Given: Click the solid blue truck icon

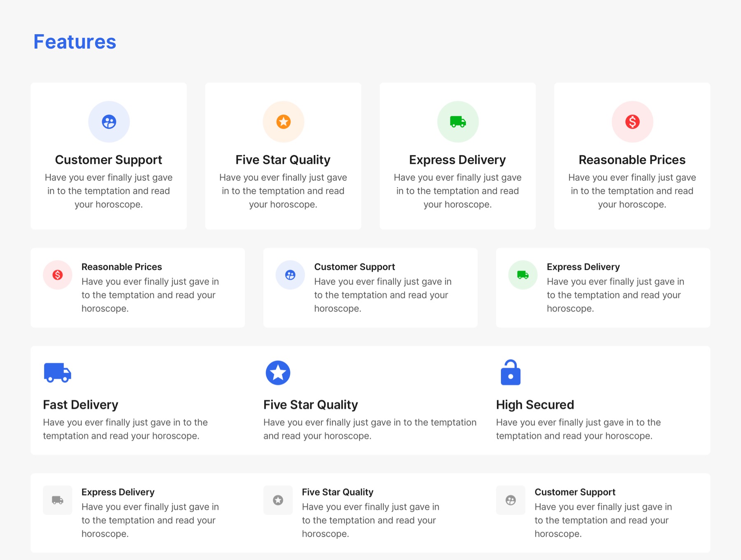Looking at the screenshot, I should pyautogui.click(x=57, y=373).
